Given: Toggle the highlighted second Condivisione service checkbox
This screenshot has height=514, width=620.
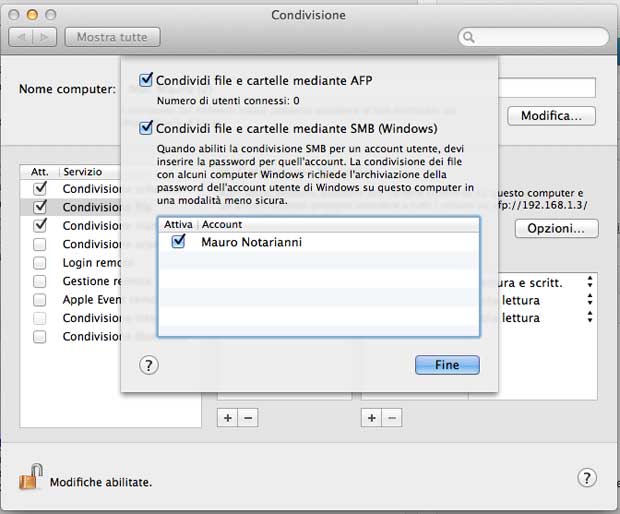Looking at the screenshot, I should 40,207.
